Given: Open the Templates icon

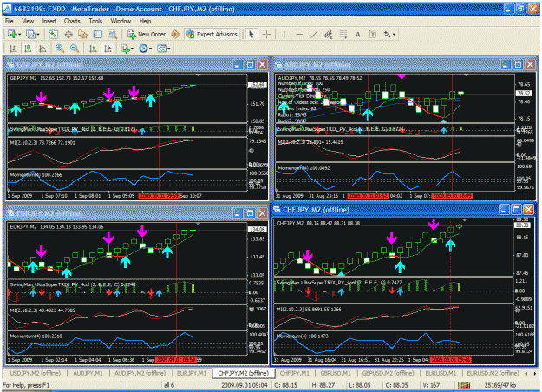Looking at the screenshot, I should [x=161, y=49].
